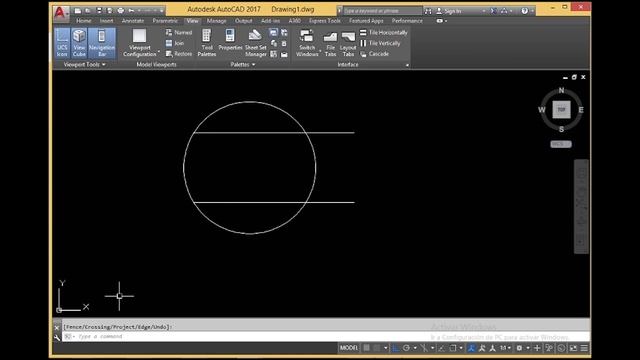Click the search binoculars icon
The height and width of the screenshot is (360, 640).
coord(428,11)
